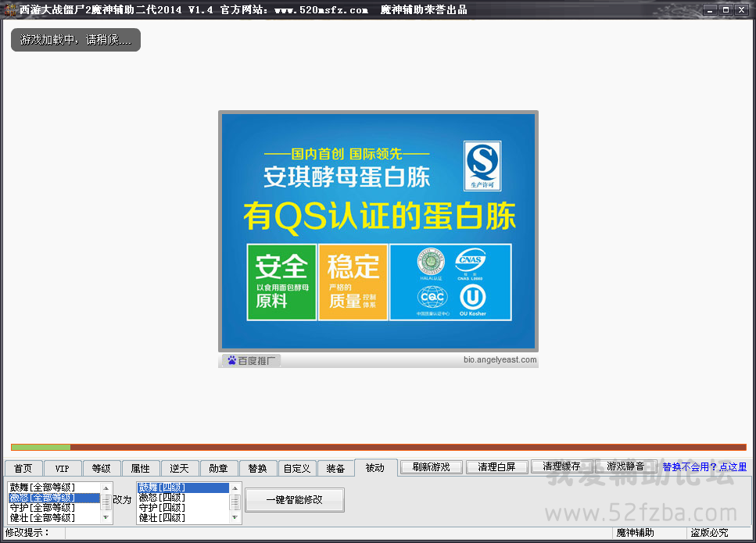Image resolution: width=756 pixels, height=543 pixels.
Task: Open the 属性 tab
Action: click(x=140, y=468)
